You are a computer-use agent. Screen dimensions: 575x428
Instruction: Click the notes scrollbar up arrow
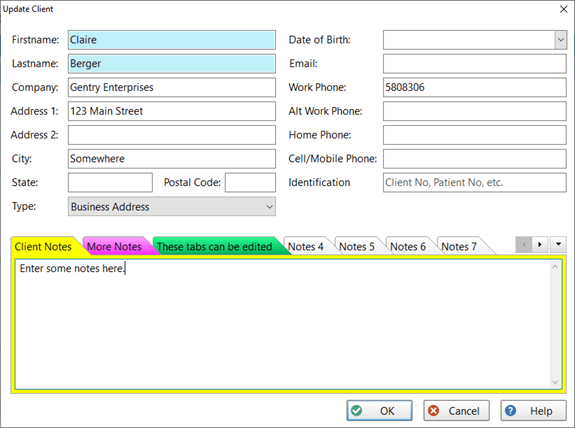click(x=555, y=267)
